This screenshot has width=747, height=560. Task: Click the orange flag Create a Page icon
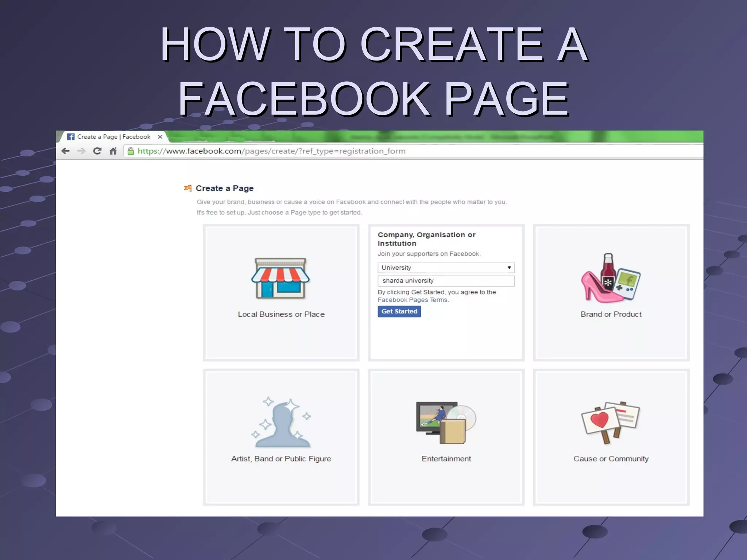pyautogui.click(x=188, y=188)
